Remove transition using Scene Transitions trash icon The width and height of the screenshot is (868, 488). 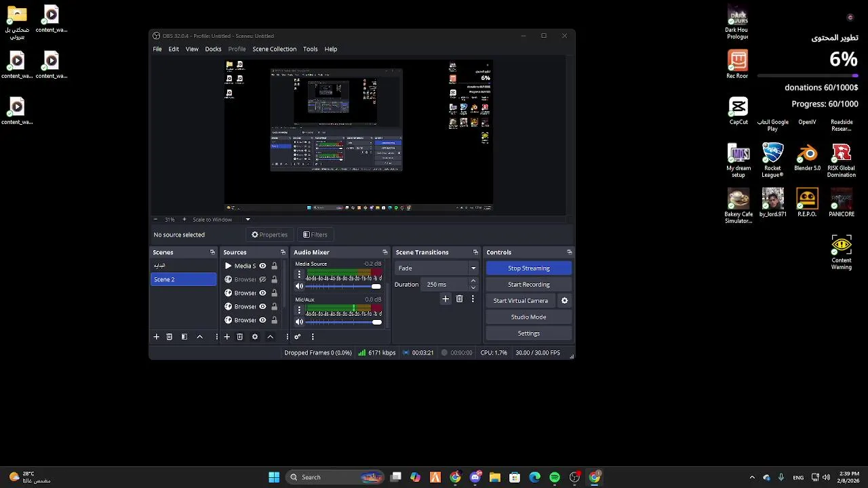(x=459, y=299)
